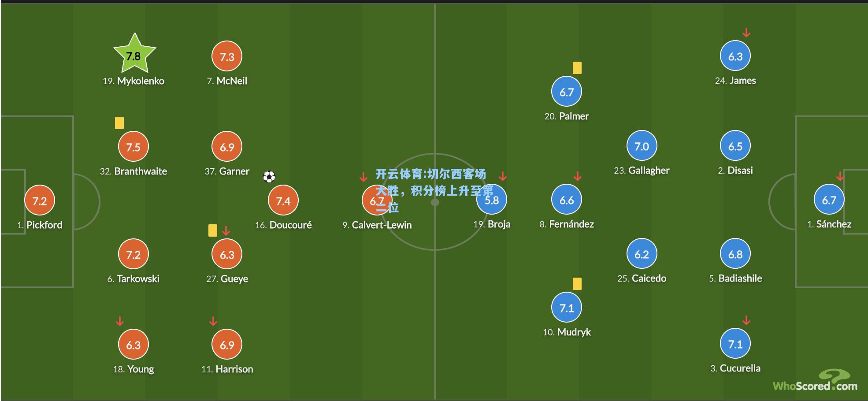Select the goal ball icon near Doucouré
868x401 pixels.
point(269,177)
